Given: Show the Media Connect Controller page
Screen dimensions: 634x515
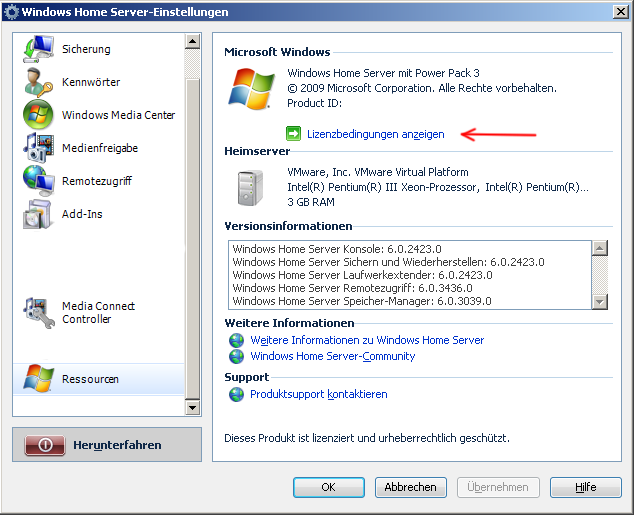Looking at the screenshot, I should click(98, 312).
